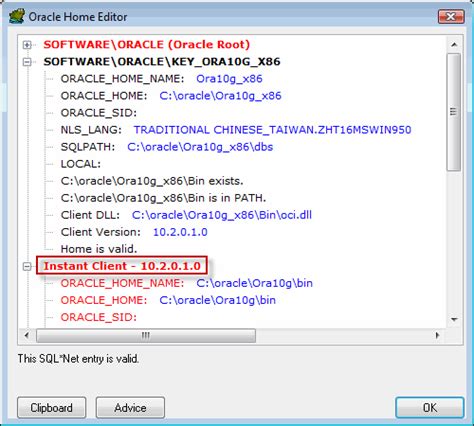
Task: Click the Clipboard button
Action: [52, 407]
